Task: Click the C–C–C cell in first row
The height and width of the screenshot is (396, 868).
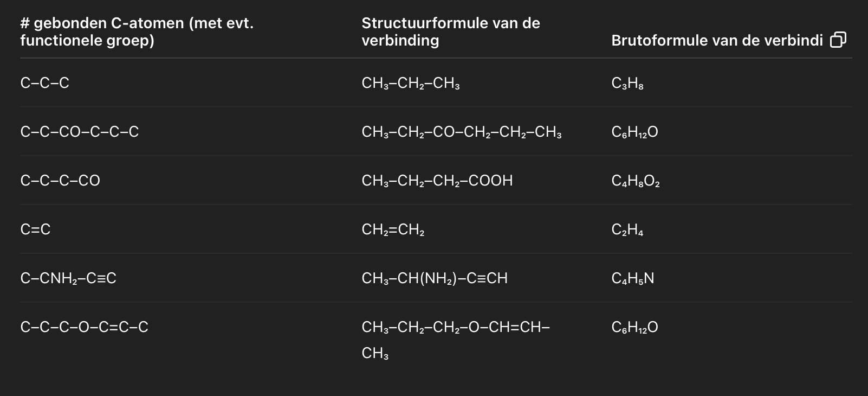Action: [x=45, y=83]
